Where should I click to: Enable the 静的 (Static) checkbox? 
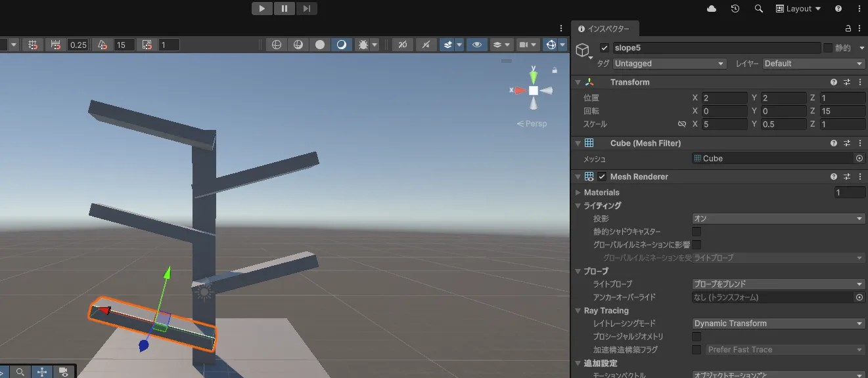tap(828, 48)
